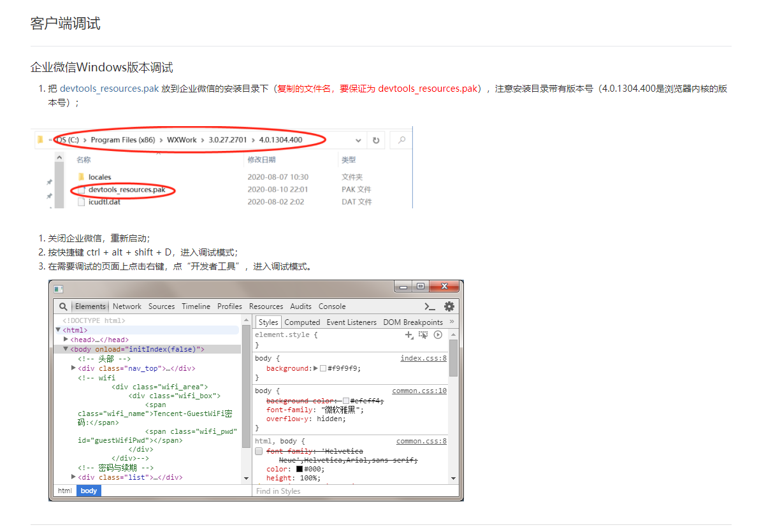Open the Resources panel
This screenshot has height=532, width=766.
266,306
